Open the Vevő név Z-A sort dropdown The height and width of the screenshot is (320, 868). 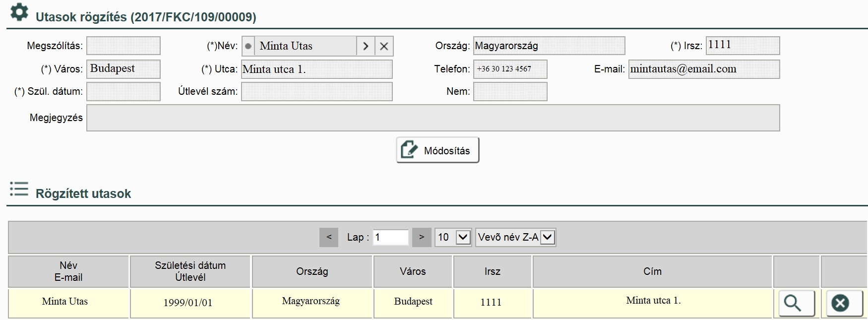(515, 237)
